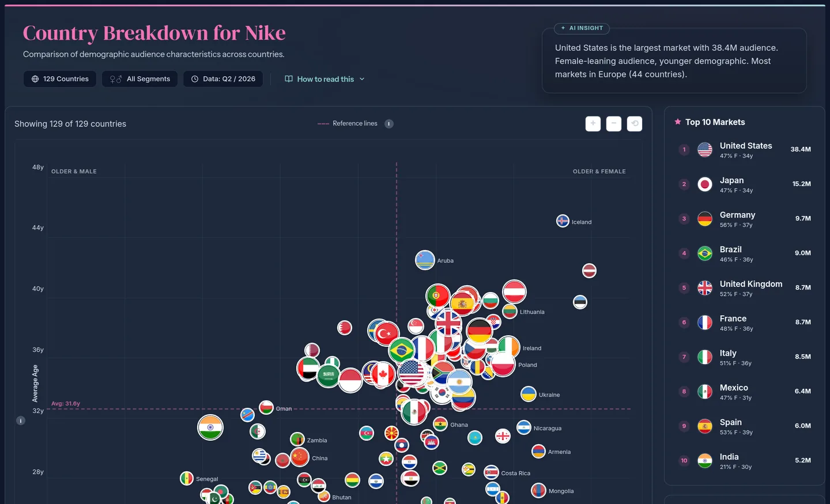Click the zoom out minus button

point(614,124)
